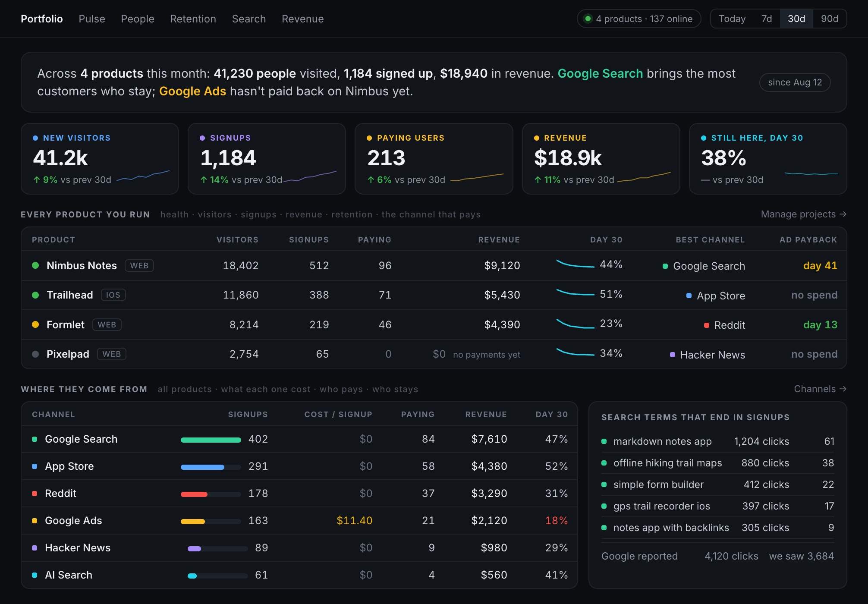The height and width of the screenshot is (604, 868).
Task: Click the $11.40 cost per signup value
Action: [x=354, y=521]
